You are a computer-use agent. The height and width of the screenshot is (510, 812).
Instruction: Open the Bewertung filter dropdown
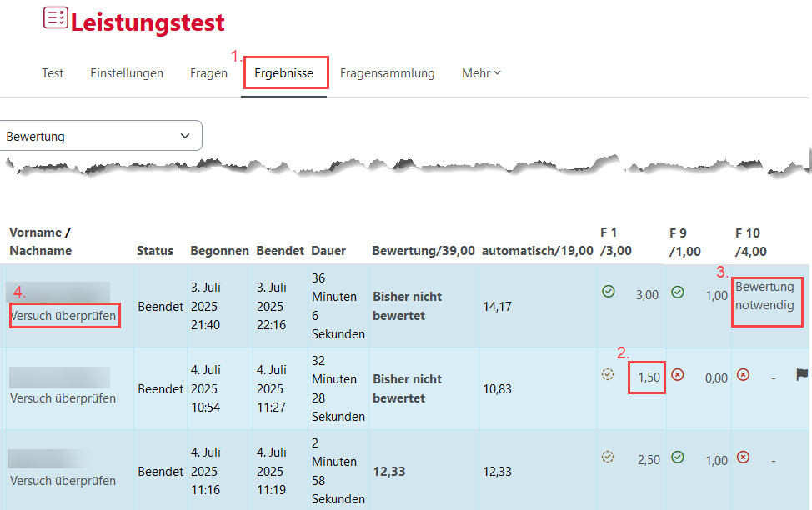(100, 134)
